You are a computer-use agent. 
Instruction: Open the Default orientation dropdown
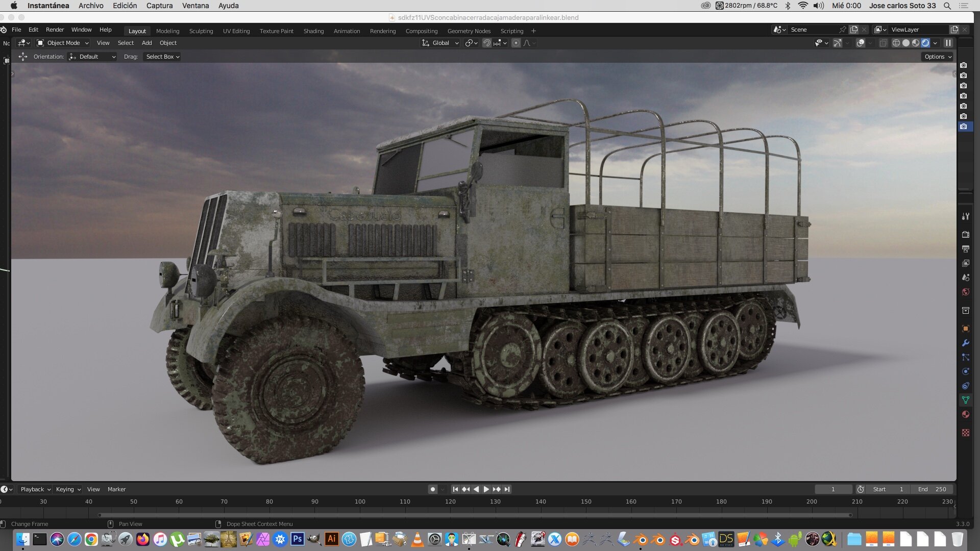[x=92, y=57]
